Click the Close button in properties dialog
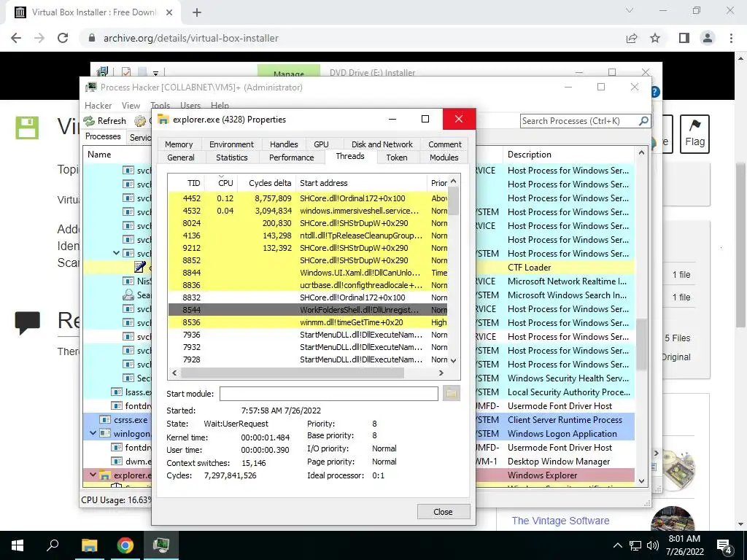This screenshot has height=560, width=747. point(443,511)
